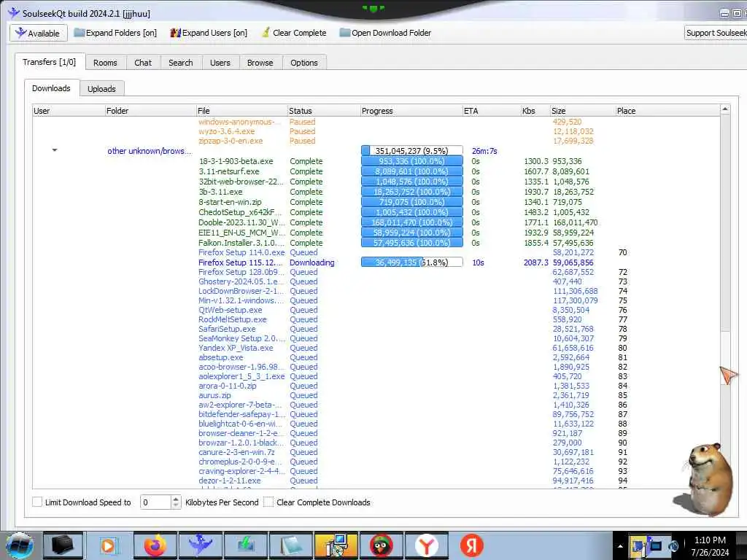Open the Yandex Browser Y taskbar icon
The image size is (747, 560).
[x=427, y=545]
